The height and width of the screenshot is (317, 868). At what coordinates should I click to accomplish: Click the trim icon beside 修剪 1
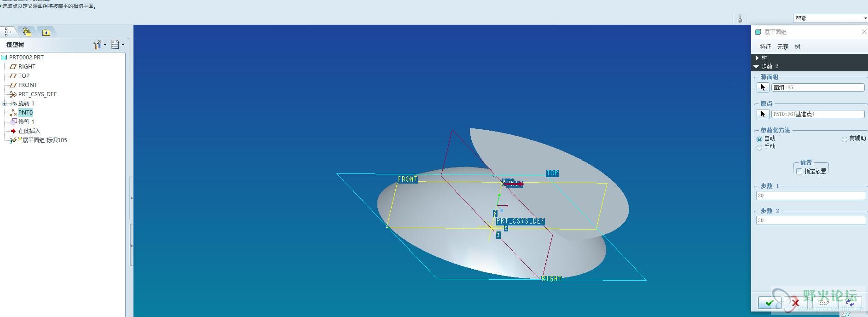[x=13, y=122]
